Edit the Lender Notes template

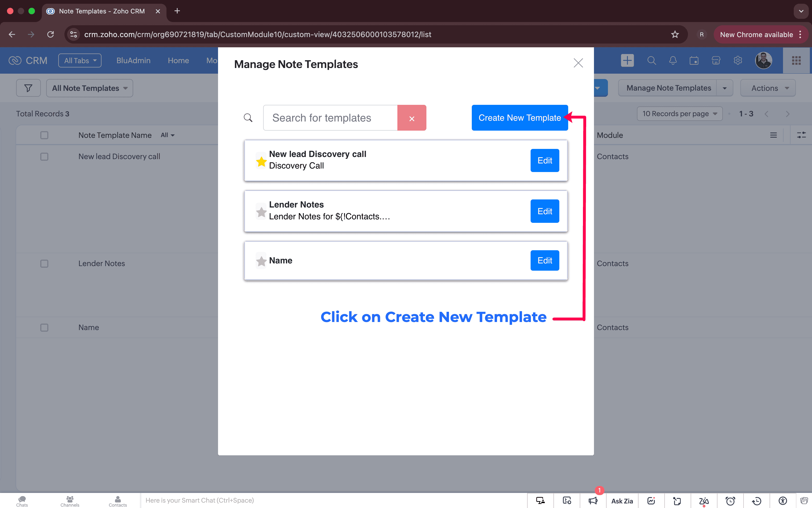(x=545, y=211)
